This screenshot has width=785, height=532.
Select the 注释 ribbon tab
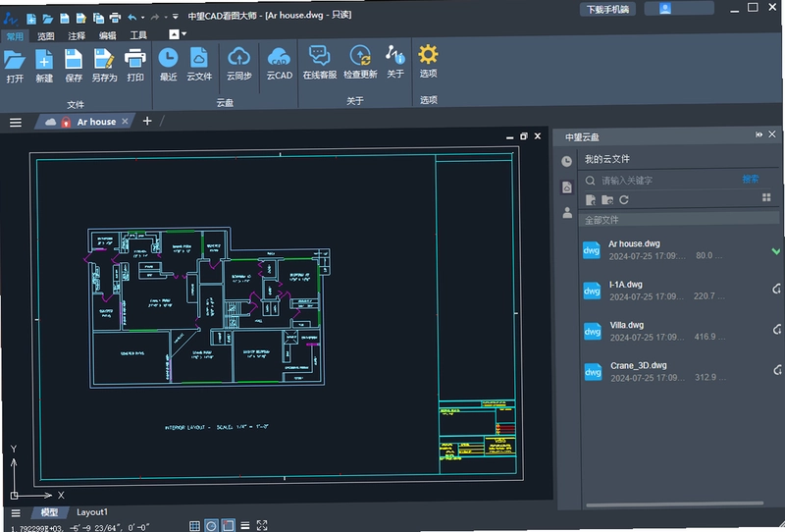[x=77, y=35]
